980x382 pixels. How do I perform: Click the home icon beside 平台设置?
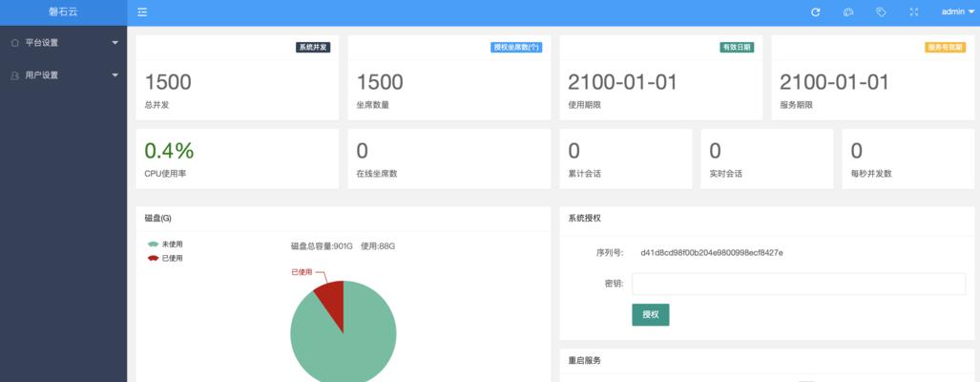pos(15,43)
